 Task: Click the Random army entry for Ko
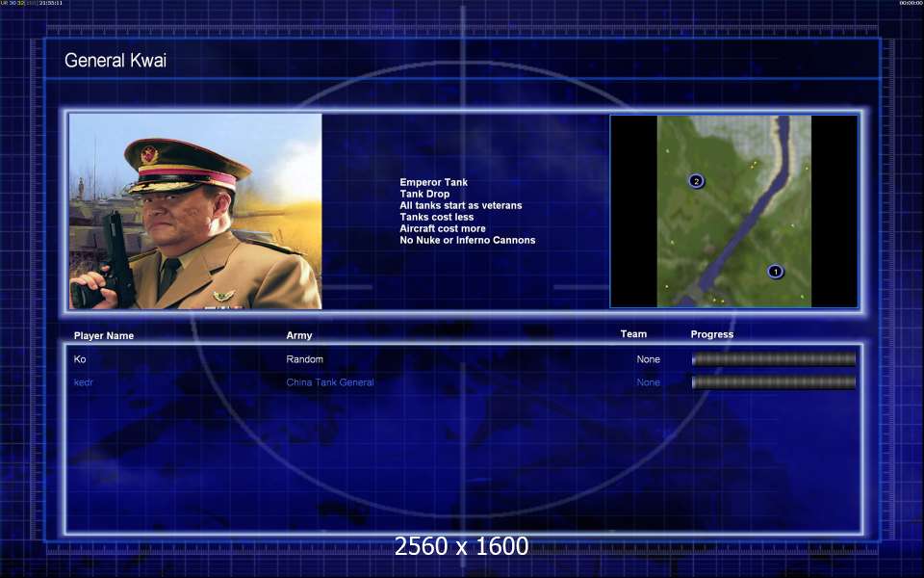[x=305, y=359]
